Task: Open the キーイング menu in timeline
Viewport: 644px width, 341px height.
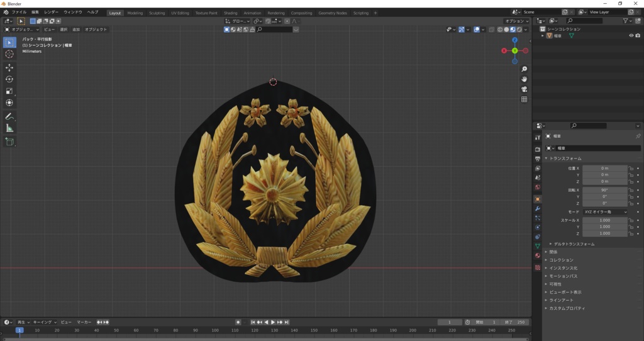Action: [x=45, y=323]
